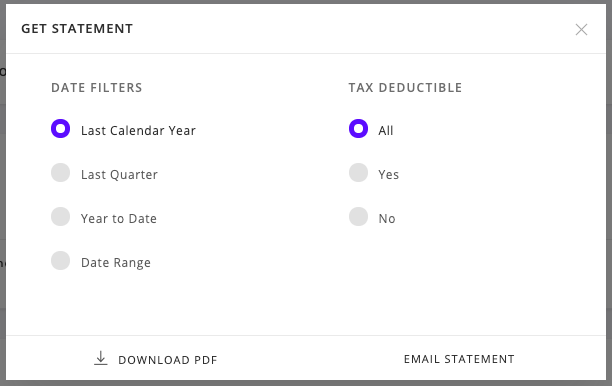Click the Email Statement button
Image resolution: width=612 pixels, height=386 pixels.
tap(459, 359)
